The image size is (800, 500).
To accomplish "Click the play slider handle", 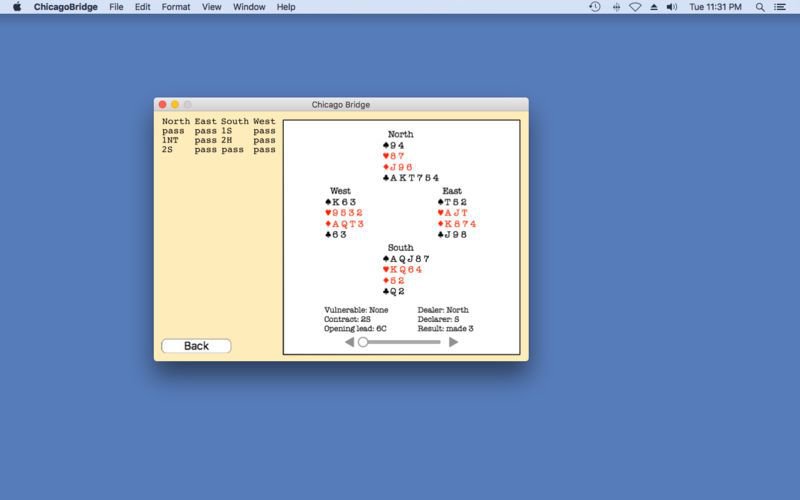I will pos(363,342).
